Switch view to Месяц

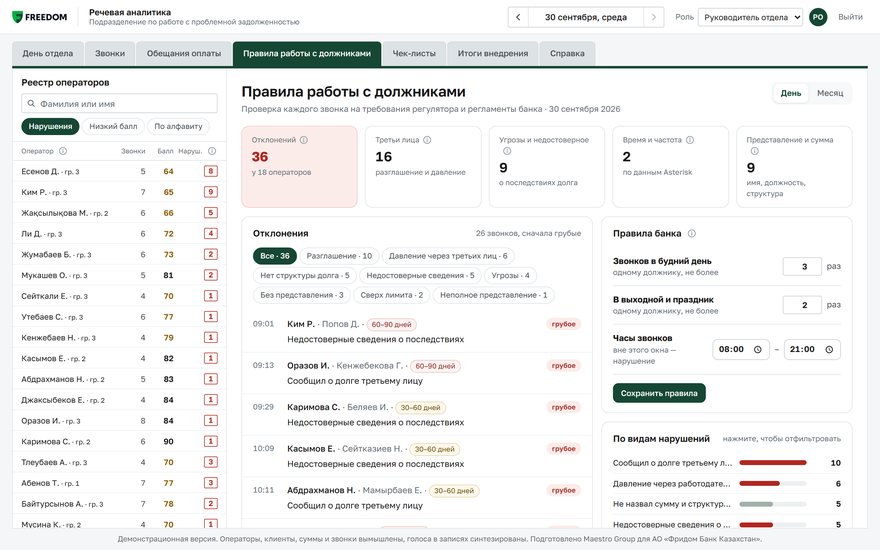[829, 93]
